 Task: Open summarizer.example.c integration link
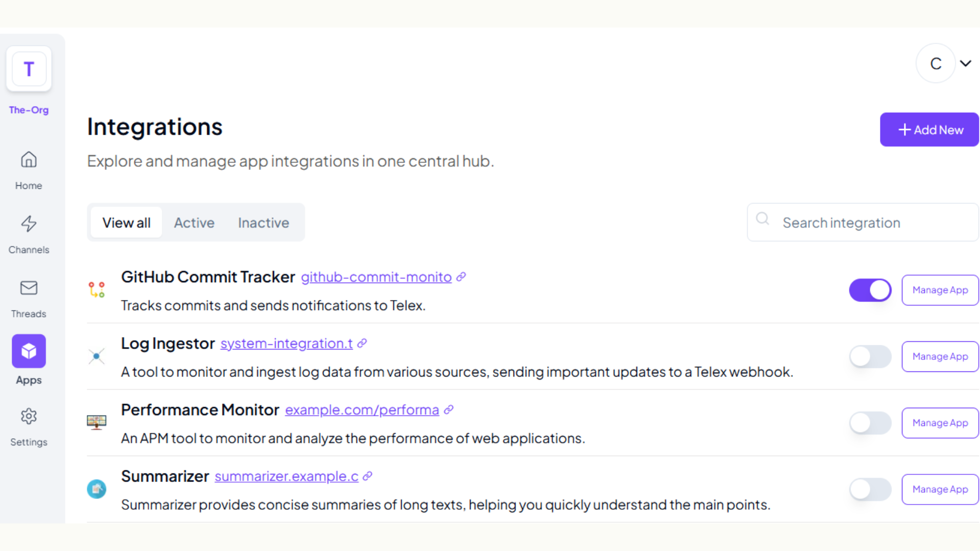click(x=285, y=477)
